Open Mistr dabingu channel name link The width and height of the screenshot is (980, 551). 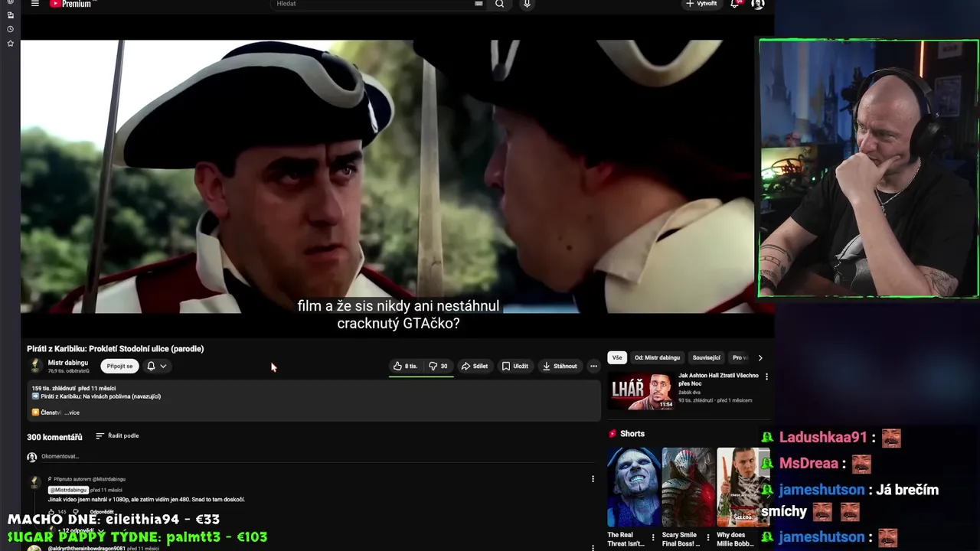click(x=68, y=363)
